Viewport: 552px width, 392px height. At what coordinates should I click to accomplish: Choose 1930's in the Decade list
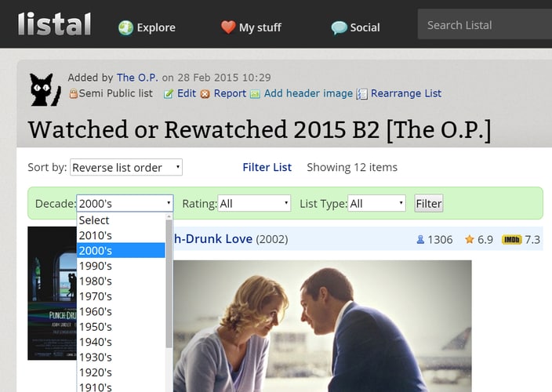point(121,358)
